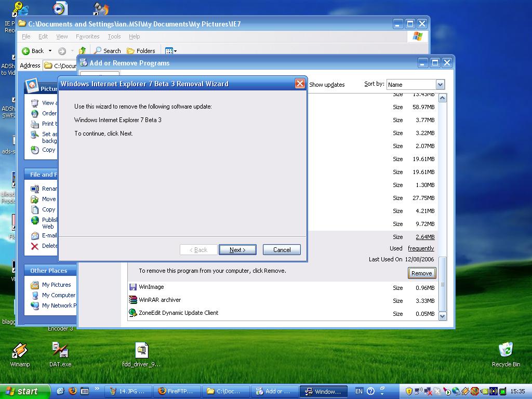The height and width of the screenshot is (399, 532).
Task: Click the Remove button in Add or Remove Programs
Action: 422,273
